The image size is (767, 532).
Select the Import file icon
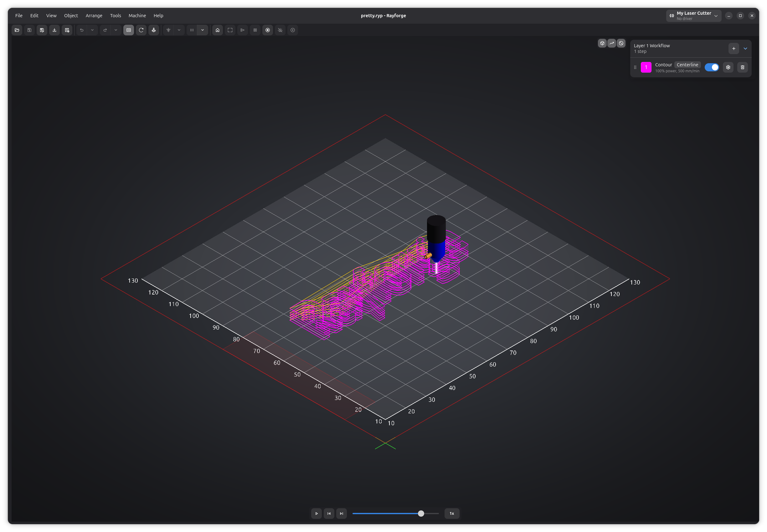tap(54, 30)
